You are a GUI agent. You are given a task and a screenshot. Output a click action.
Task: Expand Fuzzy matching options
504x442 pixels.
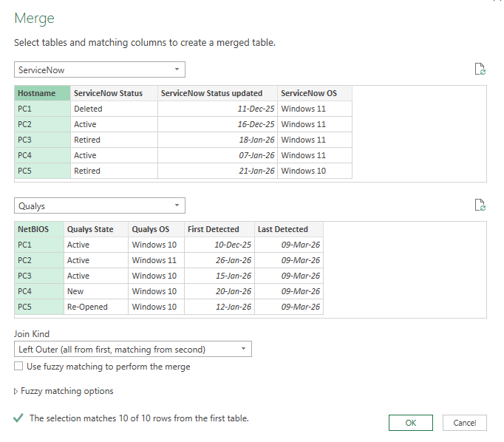(64, 391)
